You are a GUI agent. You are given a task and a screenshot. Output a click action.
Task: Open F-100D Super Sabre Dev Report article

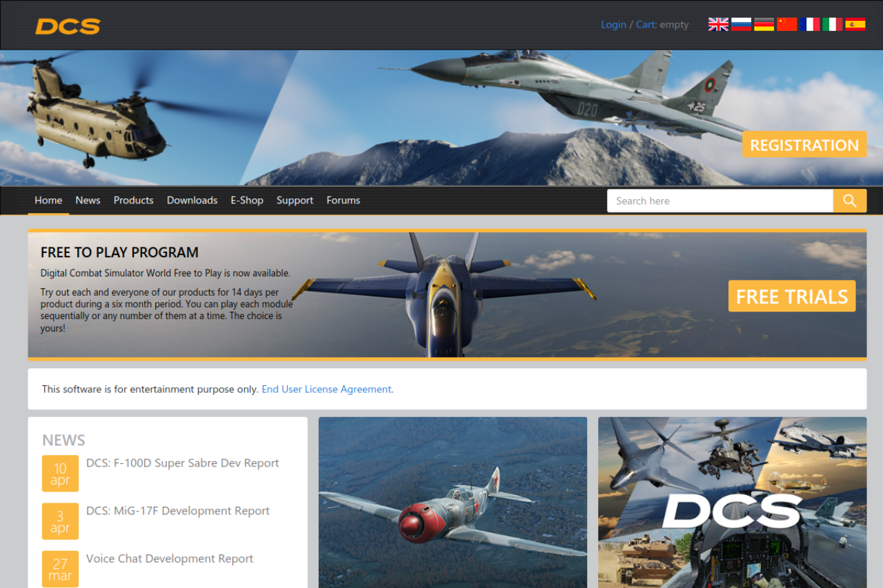coord(182,463)
